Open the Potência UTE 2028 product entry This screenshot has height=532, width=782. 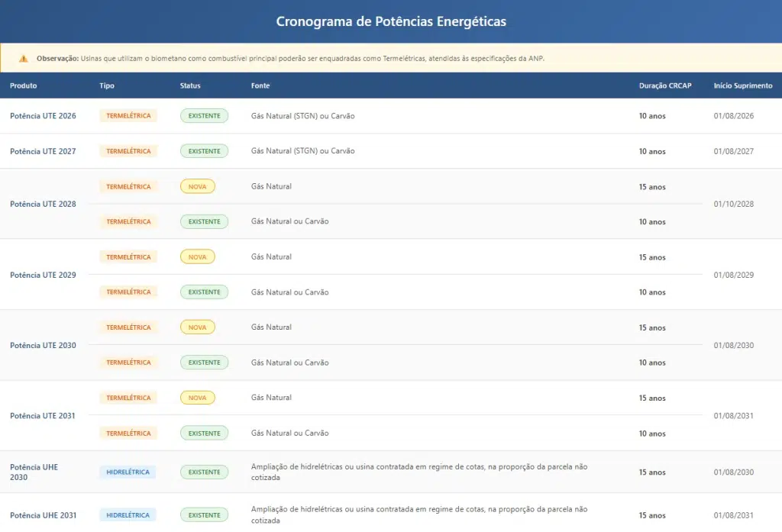[43, 204]
